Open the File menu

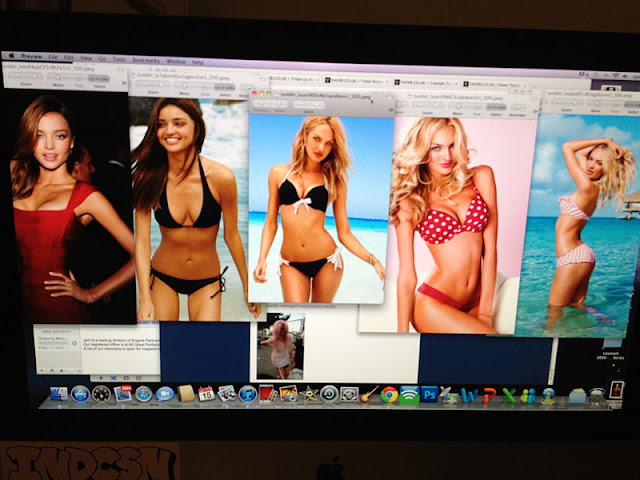click(53, 57)
